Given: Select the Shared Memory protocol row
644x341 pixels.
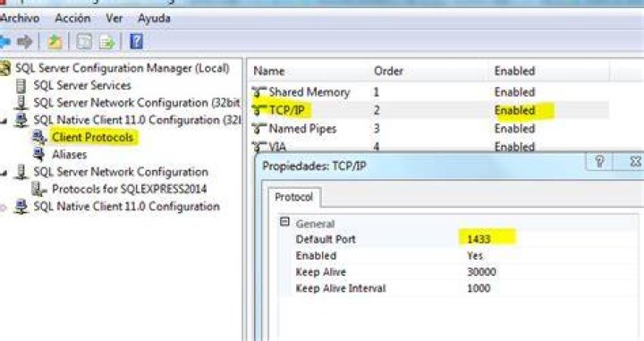Looking at the screenshot, I should [429, 92].
